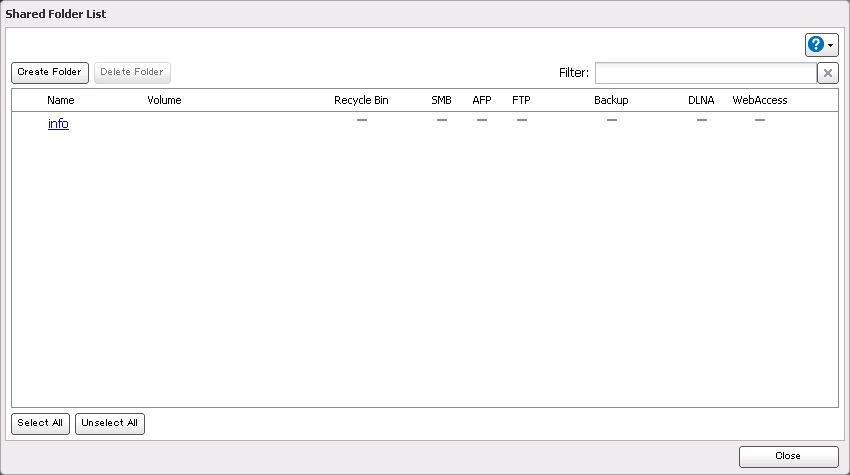Close the Shared Folder List dialog
The image size is (850, 475).
(x=788, y=456)
